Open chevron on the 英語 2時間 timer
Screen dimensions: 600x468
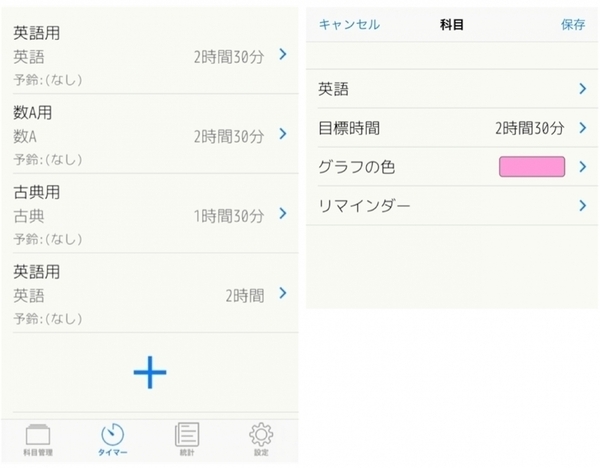[283, 293]
